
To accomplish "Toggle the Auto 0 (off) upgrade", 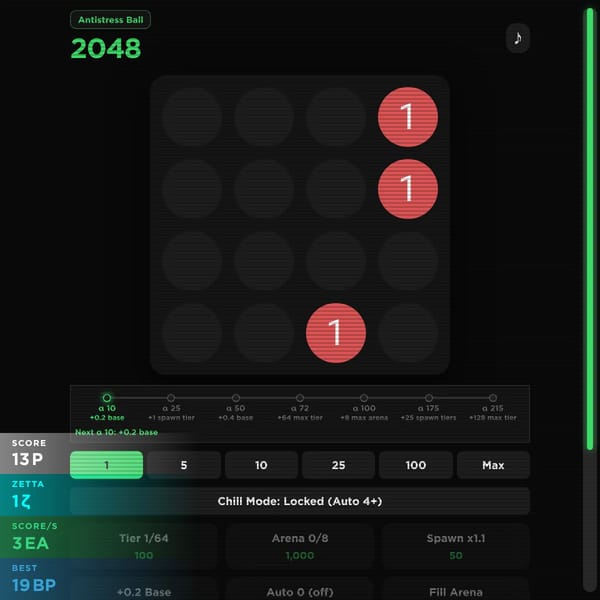I will tap(300, 589).
